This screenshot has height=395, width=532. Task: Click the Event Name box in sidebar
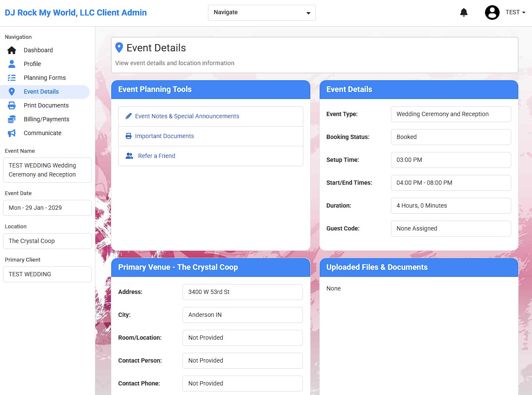click(47, 170)
